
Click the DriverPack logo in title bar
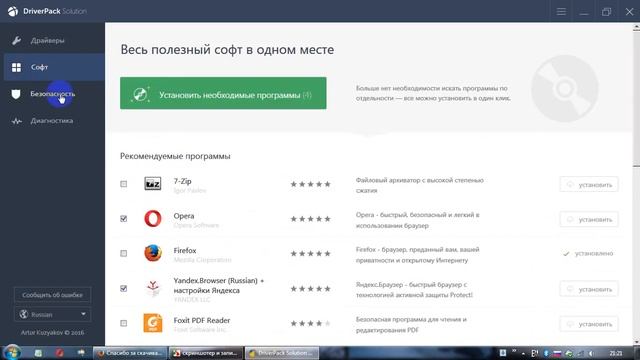pyautogui.click(x=13, y=11)
